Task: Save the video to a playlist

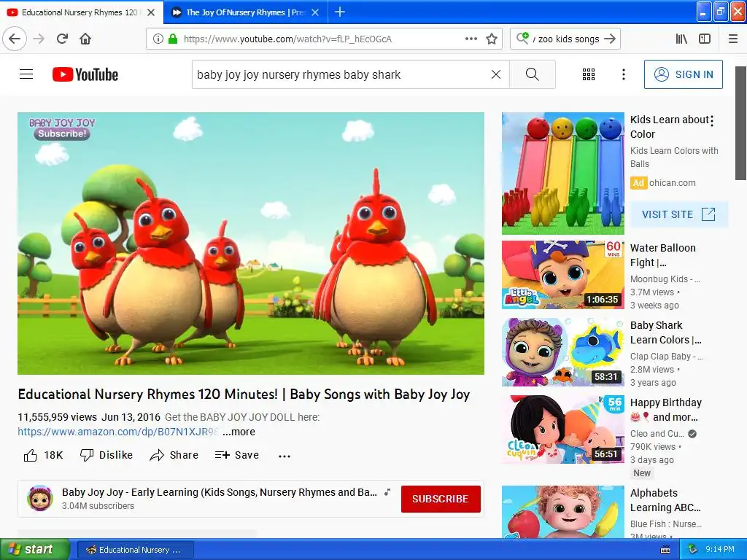Action: (237, 455)
